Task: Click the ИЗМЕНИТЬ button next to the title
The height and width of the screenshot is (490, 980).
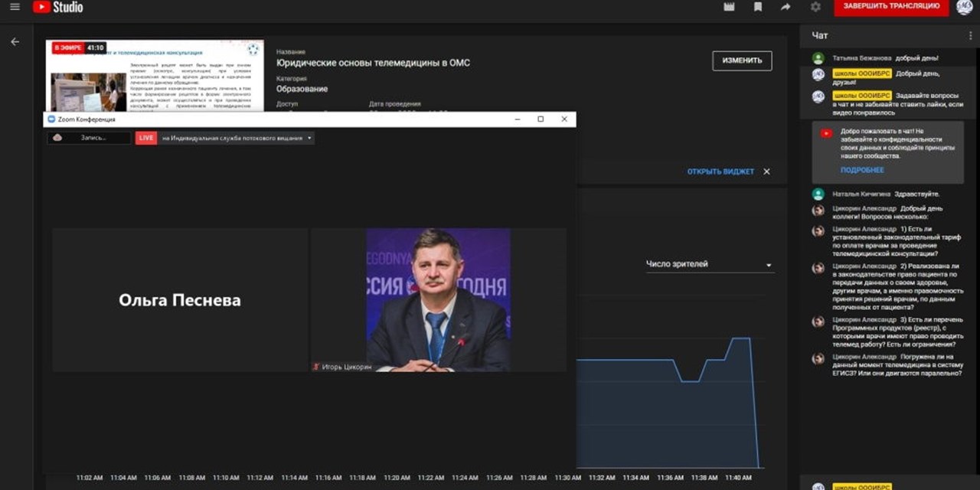Action: click(740, 60)
